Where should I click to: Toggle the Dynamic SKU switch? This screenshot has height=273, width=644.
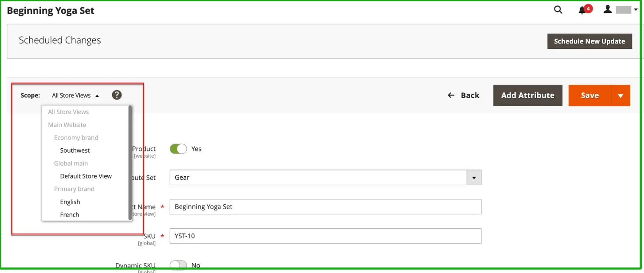pos(178,265)
